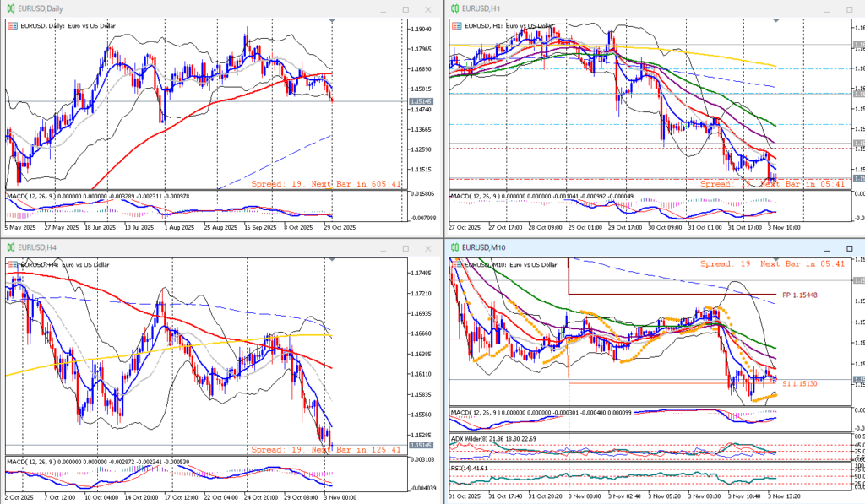Click the symbol icon beside the 'EURUSD, M10' chart label
The image size is (865, 504).
pyautogui.click(x=456, y=263)
